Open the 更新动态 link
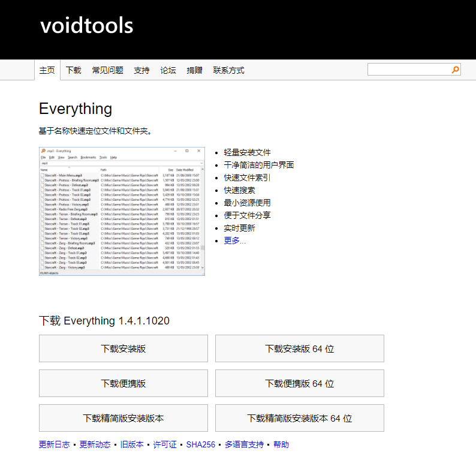 [x=95, y=444]
